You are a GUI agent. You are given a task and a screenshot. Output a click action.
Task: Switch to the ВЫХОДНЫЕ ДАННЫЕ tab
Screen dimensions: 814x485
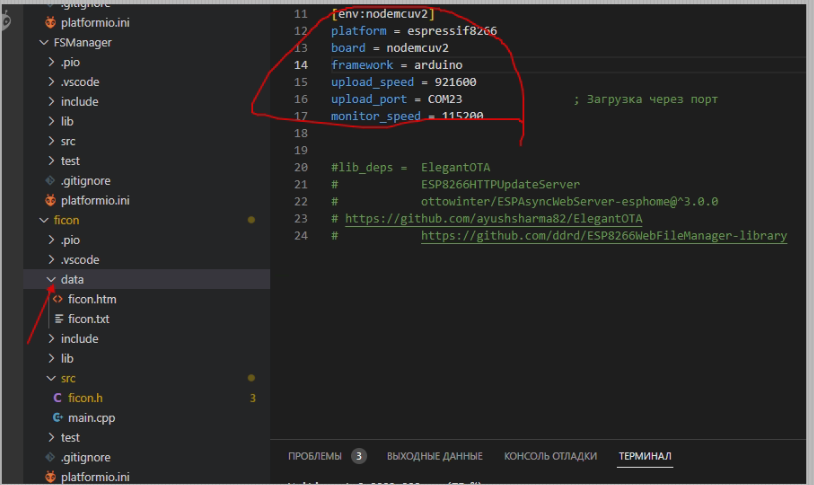click(435, 456)
